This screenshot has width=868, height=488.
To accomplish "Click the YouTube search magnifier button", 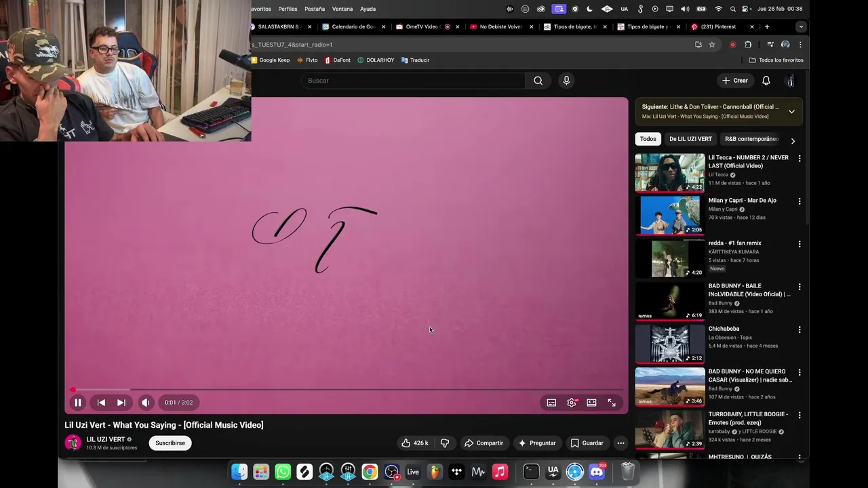I will pyautogui.click(x=538, y=81).
